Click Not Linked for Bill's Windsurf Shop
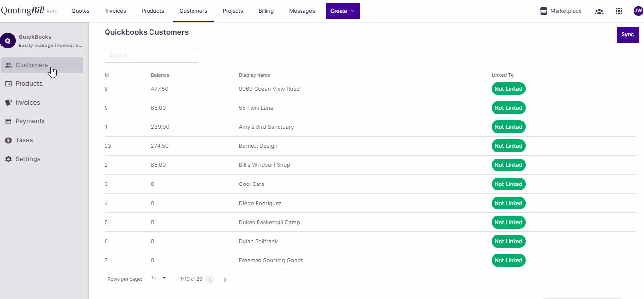The width and height of the screenshot is (644, 299). [509, 165]
